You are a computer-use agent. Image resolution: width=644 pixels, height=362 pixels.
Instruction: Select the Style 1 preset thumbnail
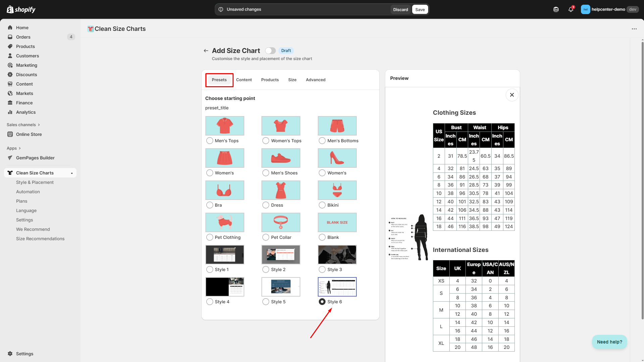click(x=225, y=255)
